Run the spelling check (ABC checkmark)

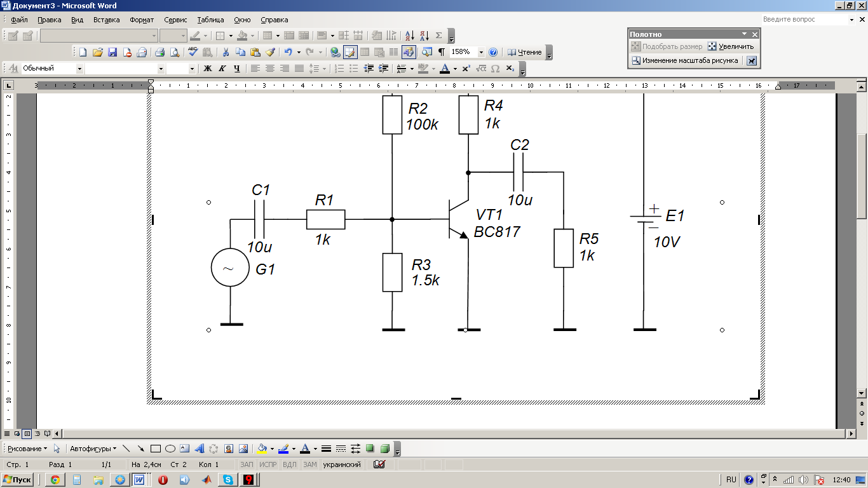tap(193, 52)
